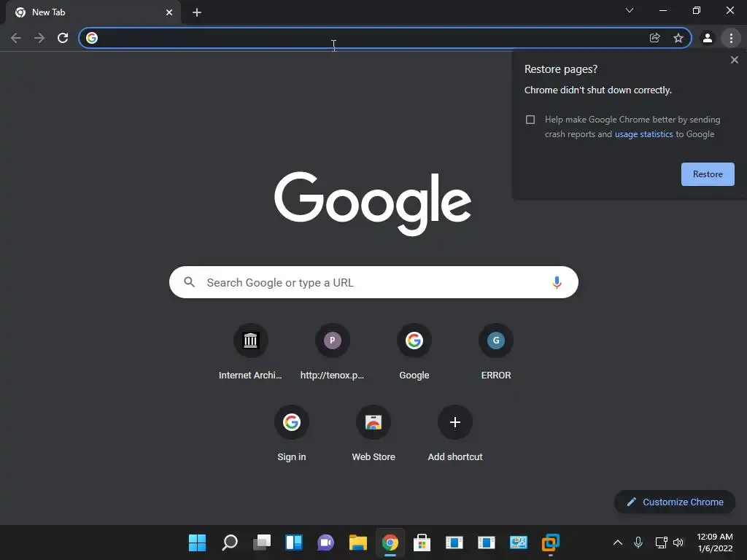The image size is (747, 560).
Task: Enable sending crash reports checkbox
Action: click(530, 120)
